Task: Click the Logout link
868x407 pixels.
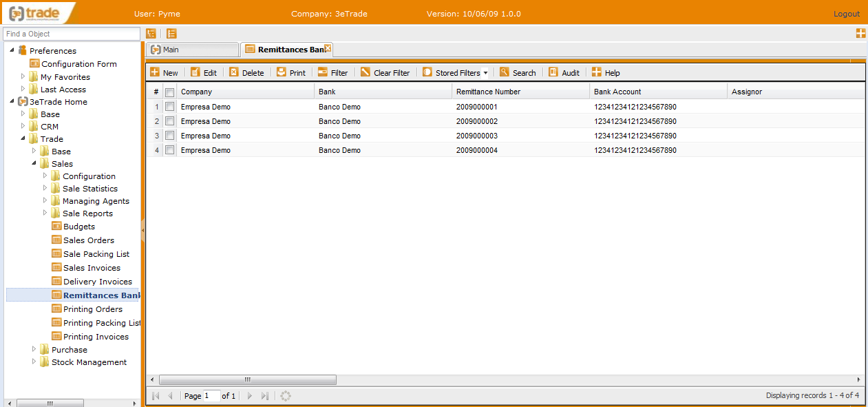Action: tap(846, 13)
